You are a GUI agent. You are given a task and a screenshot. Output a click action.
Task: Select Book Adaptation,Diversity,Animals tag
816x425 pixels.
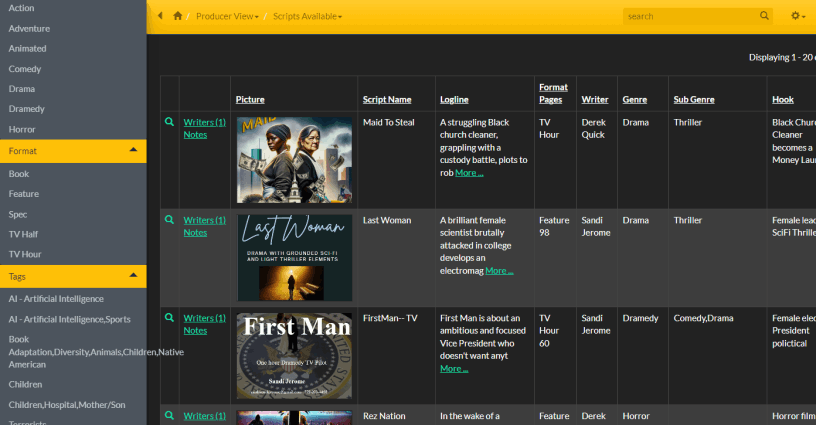click(96, 352)
